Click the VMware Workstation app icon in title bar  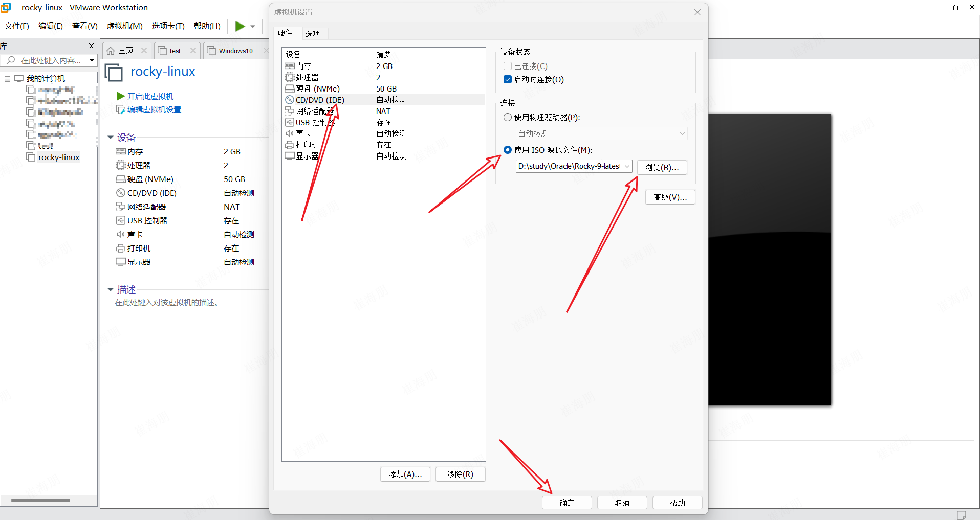click(x=6, y=7)
